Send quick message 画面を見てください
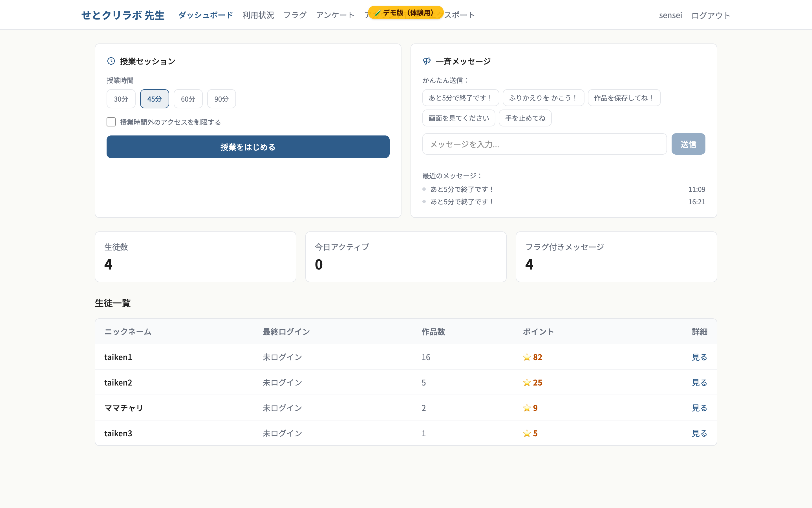 click(459, 118)
